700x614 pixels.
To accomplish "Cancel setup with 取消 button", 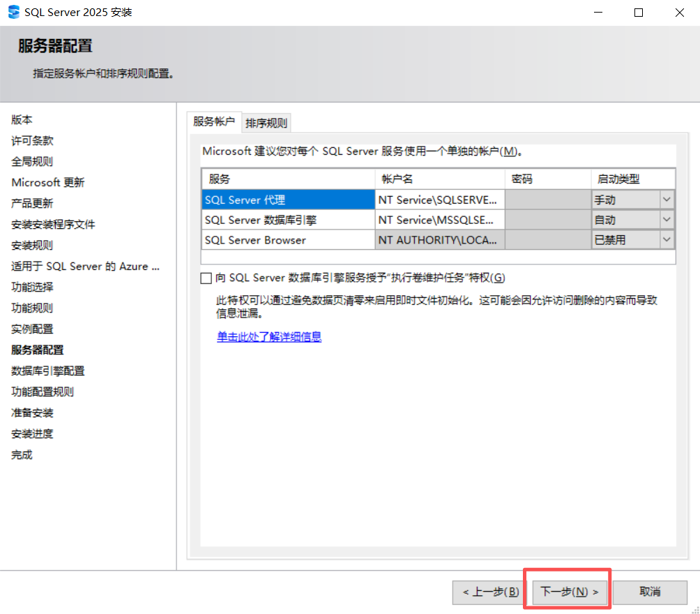I will [650, 592].
